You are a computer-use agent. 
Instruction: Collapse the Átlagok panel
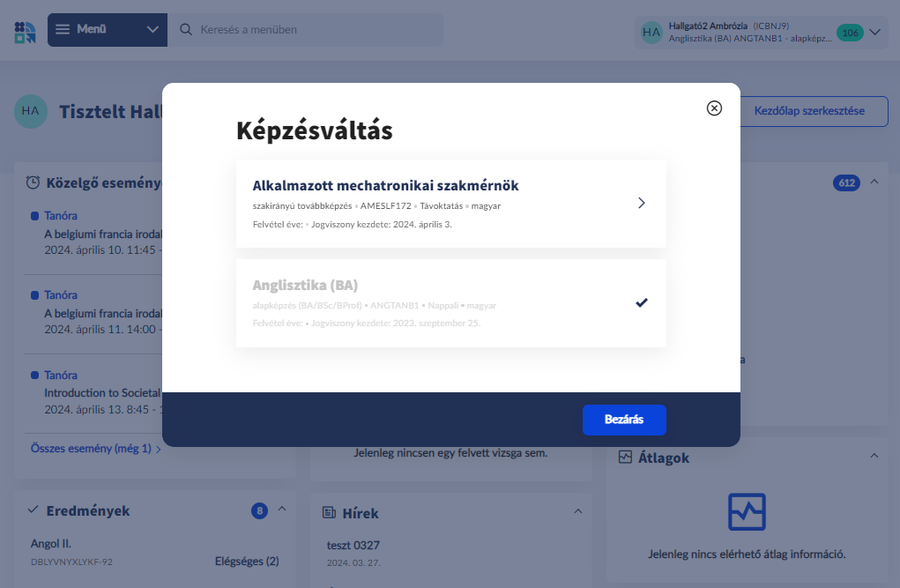point(874,456)
